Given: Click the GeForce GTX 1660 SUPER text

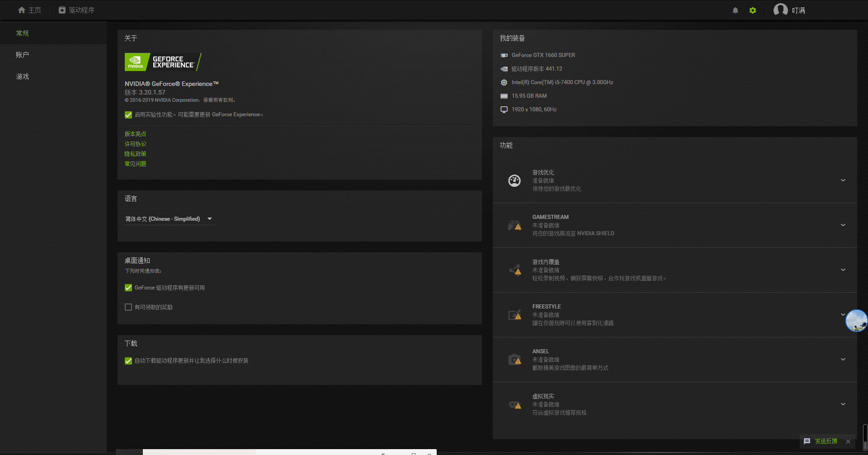Looking at the screenshot, I should [543, 55].
